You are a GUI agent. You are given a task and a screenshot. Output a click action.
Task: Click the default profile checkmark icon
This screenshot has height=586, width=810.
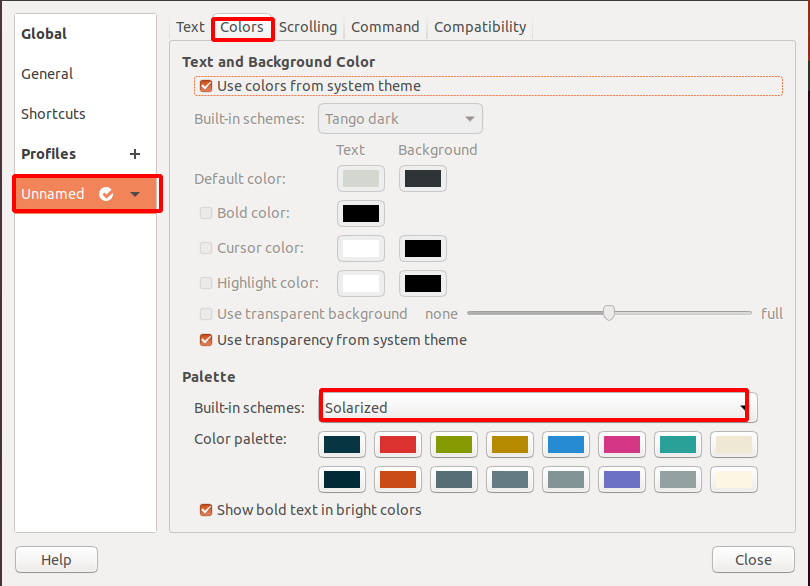pyautogui.click(x=106, y=194)
